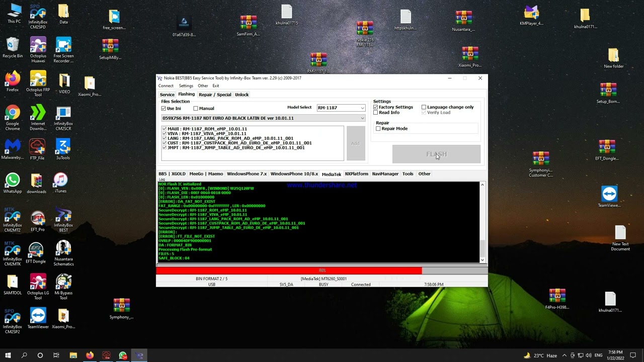Switch to the Unlock tab
Viewport: 644px width, 362px height.
[x=242, y=95]
